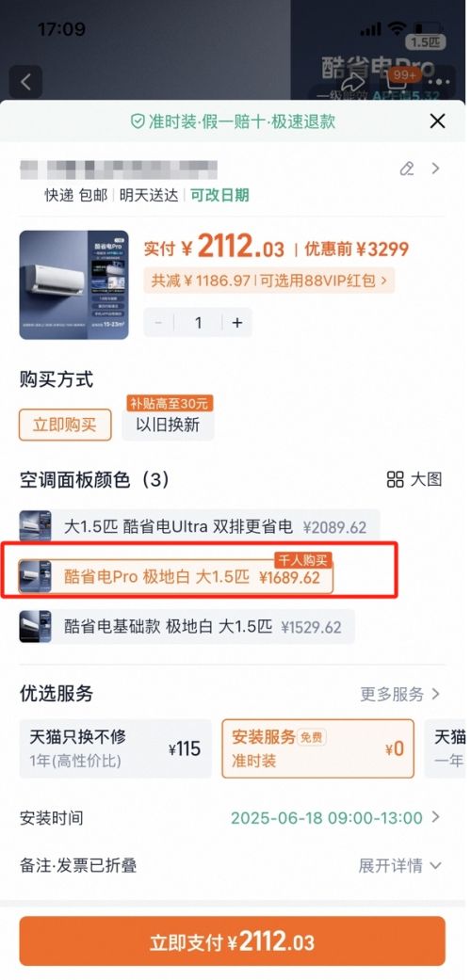471x980 pixels.
Task: Choose 酷省电基础款 极地白 option
Action: click(x=187, y=627)
